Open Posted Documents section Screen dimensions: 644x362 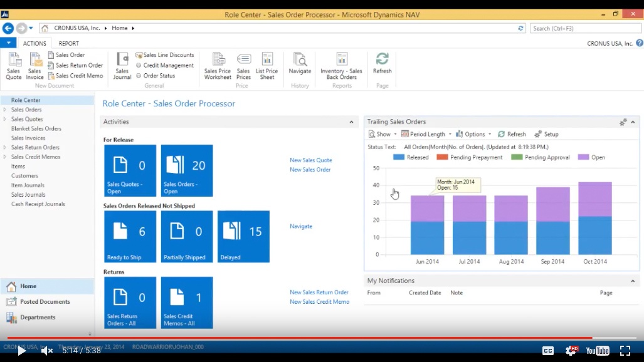click(x=47, y=302)
